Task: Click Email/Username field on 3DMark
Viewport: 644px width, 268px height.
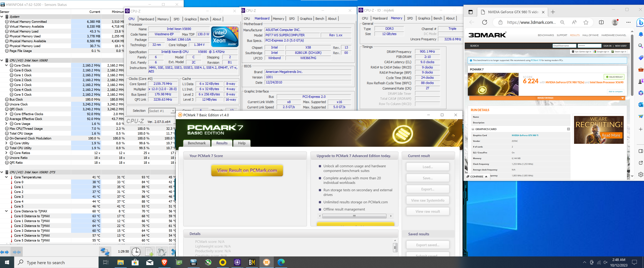Action: (564, 46)
